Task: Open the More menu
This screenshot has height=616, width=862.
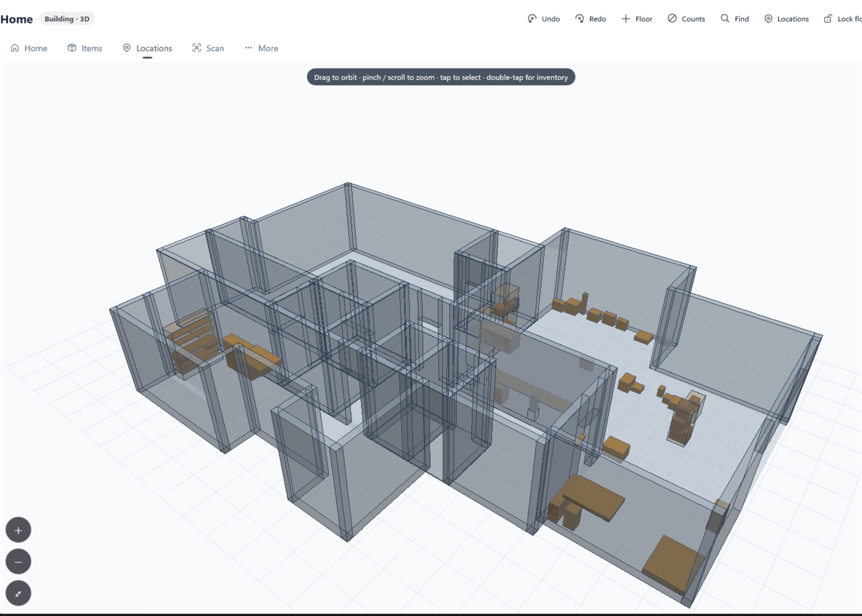Action: (261, 48)
